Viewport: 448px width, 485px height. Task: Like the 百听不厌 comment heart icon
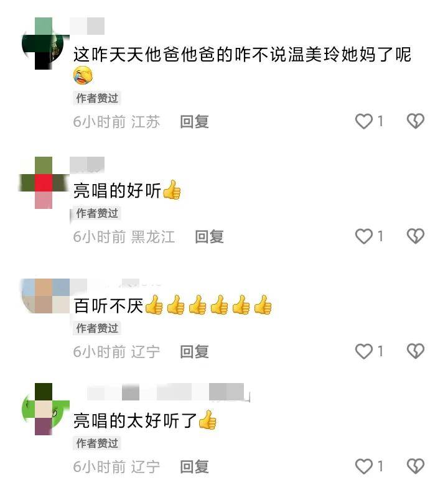(364, 351)
